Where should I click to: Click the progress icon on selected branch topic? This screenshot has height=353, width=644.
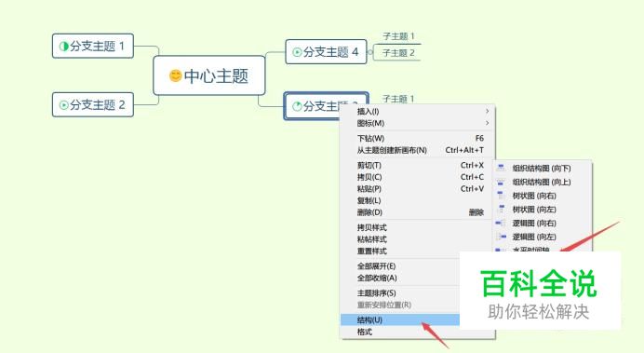tap(297, 106)
